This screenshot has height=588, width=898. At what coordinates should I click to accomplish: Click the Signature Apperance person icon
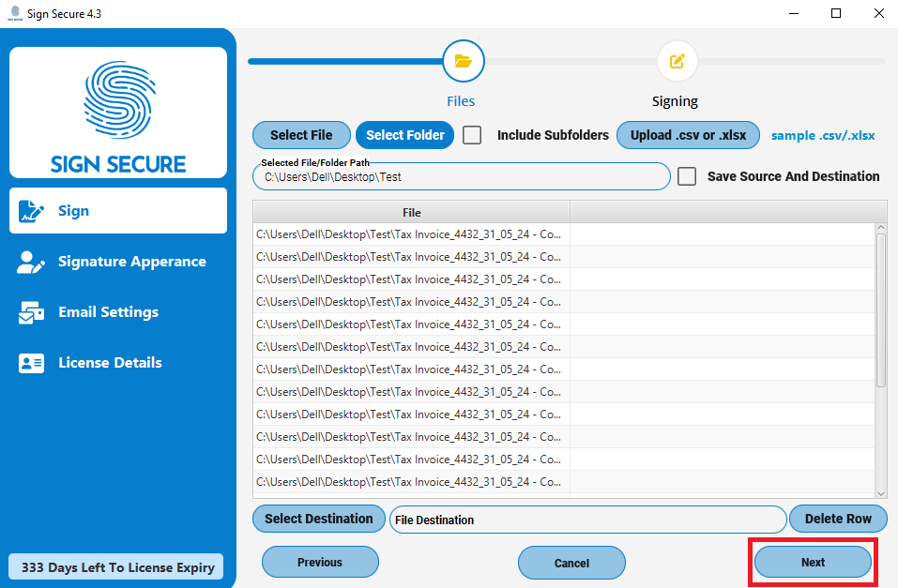click(30, 263)
